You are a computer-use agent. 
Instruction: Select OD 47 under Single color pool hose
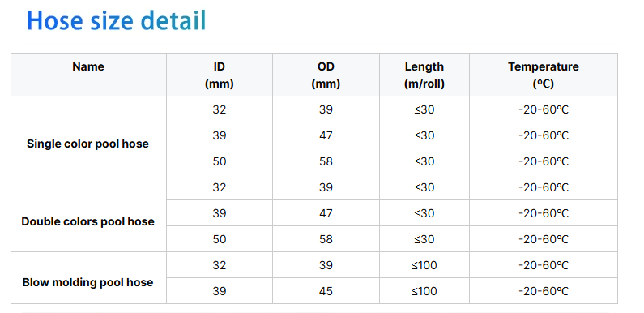pos(326,135)
